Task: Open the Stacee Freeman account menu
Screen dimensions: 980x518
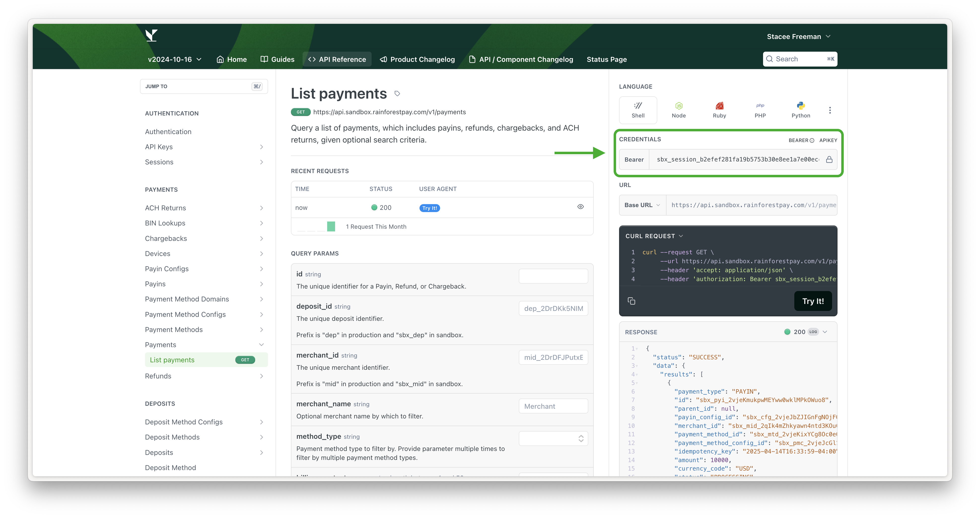Action: [x=799, y=37]
